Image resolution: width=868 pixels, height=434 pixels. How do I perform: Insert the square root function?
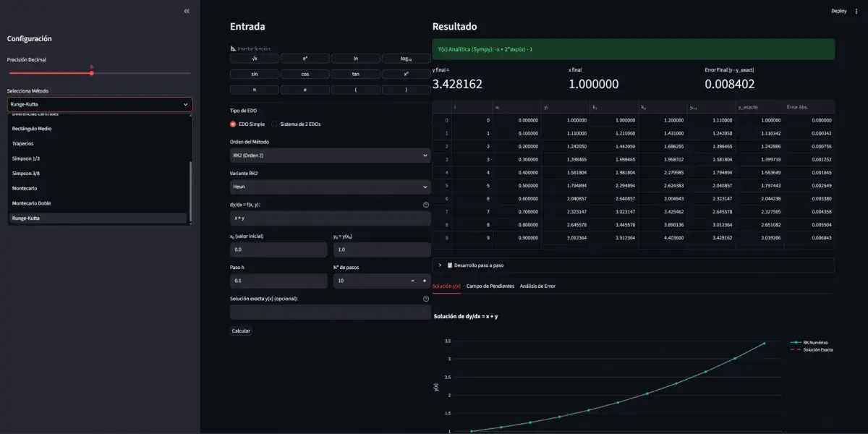point(255,58)
